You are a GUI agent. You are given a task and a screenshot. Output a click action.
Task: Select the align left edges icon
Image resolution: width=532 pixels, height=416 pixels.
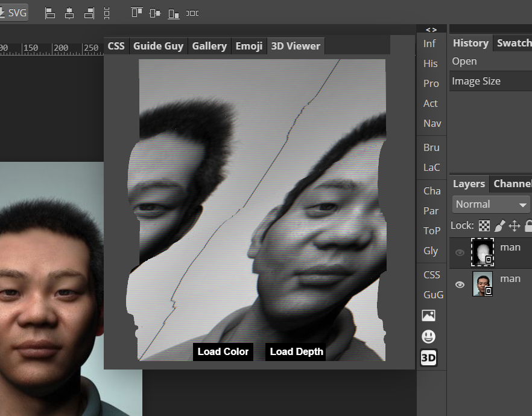pos(50,12)
